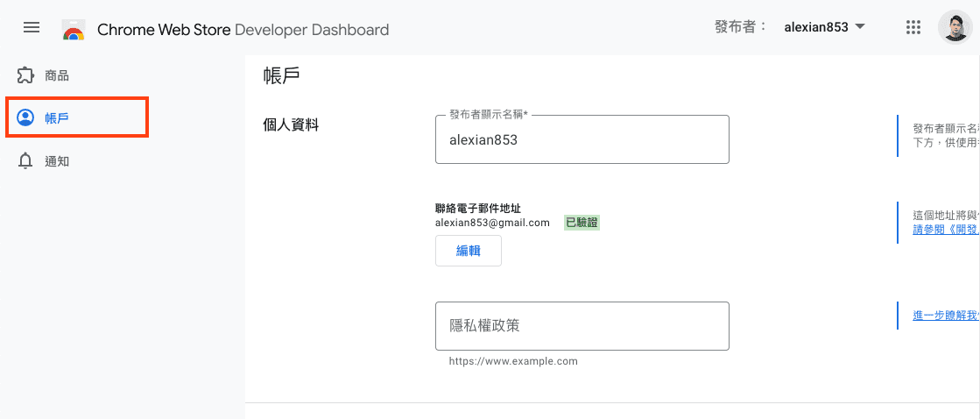Open the 請參閱《開發 help link
The image size is (980, 419).
945,230
